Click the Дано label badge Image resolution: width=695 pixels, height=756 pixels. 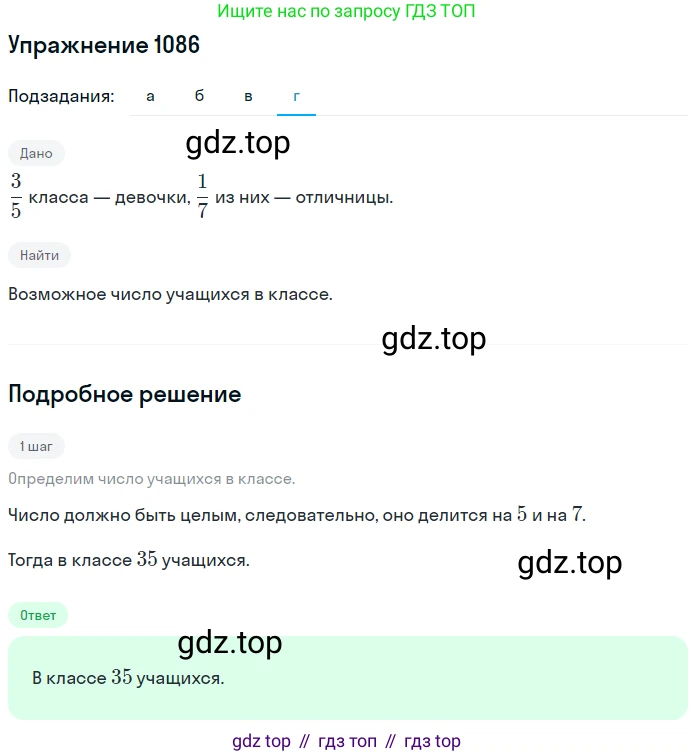pos(36,153)
